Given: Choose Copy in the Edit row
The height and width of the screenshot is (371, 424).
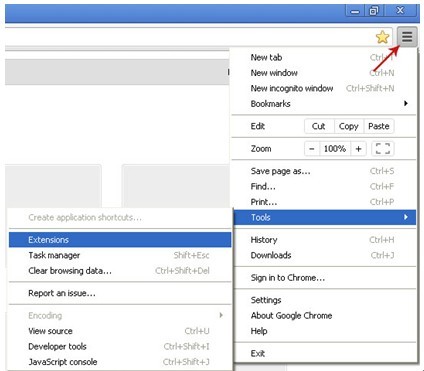Looking at the screenshot, I should click(349, 126).
